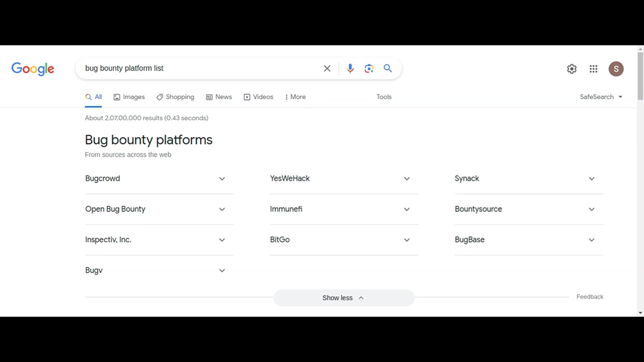Screen dimensions: 644x362
Task: Open the More search filters menu
Action: (295, 97)
